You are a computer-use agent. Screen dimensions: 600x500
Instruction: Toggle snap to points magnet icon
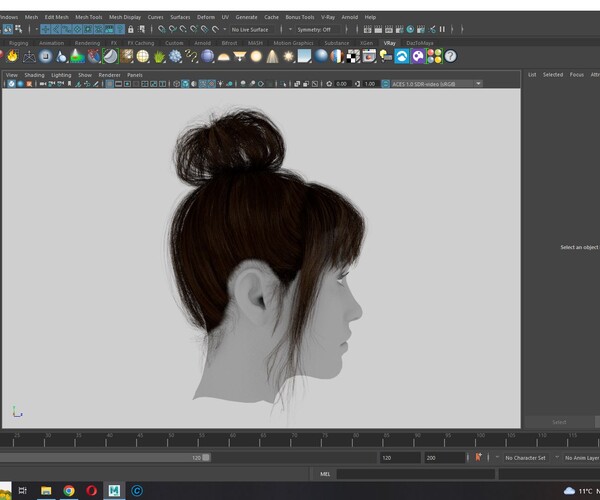click(183, 29)
